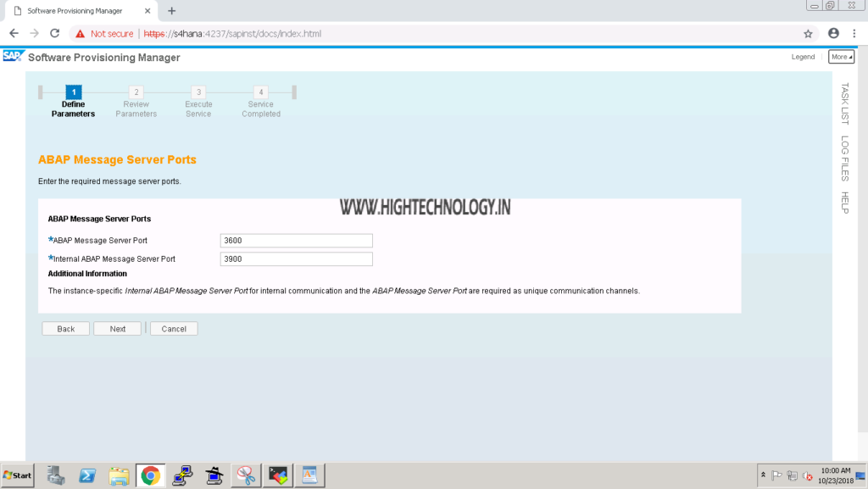The image size is (868, 489).
Task: Click the Additional Information label
Action: tap(87, 274)
